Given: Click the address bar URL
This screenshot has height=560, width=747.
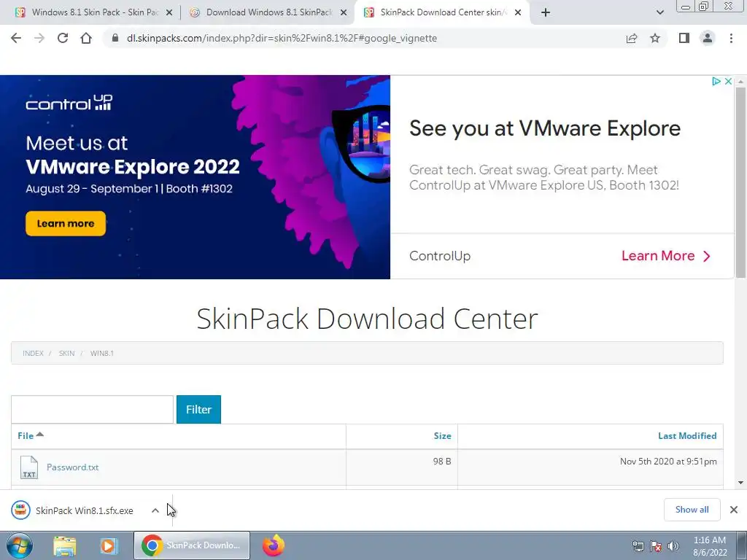Looking at the screenshot, I should point(282,38).
